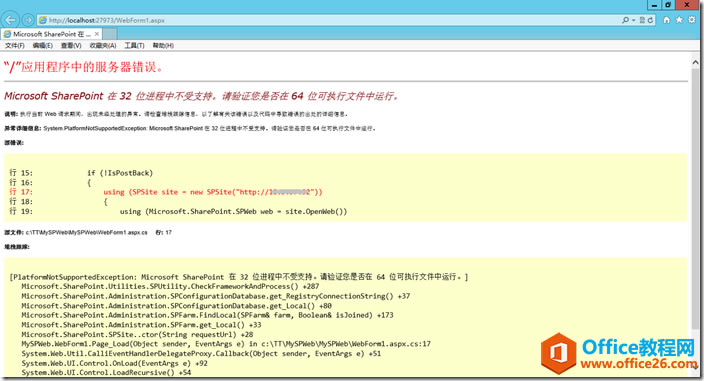This screenshot has height=381, width=704.
Task: Select the Microsoft SharePoint browser tab
Action: [52, 34]
